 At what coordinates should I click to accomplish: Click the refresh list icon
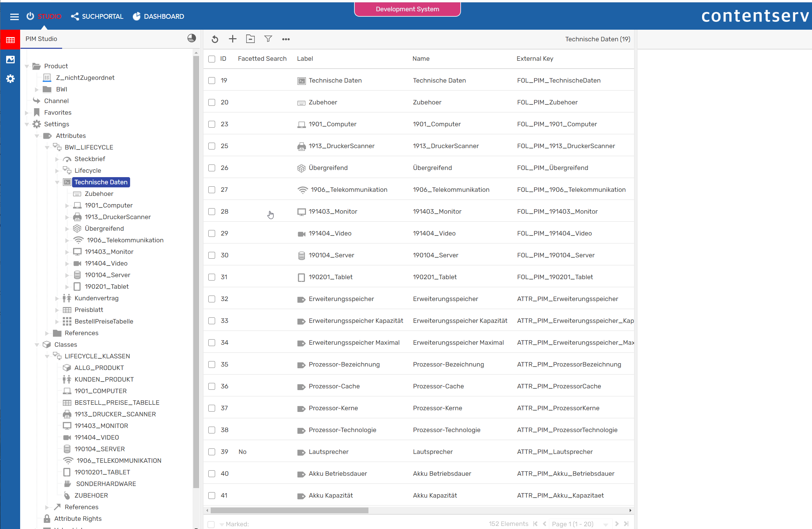[215, 39]
